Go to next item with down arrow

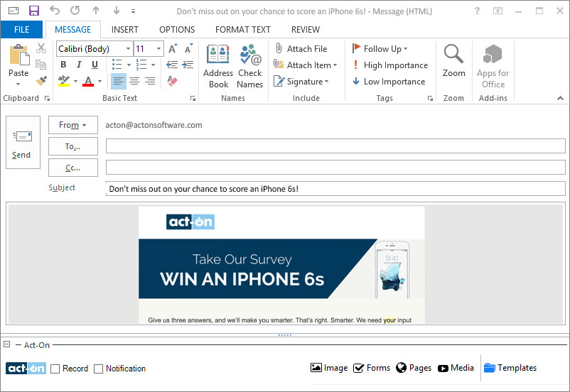pyautogui.click(x=117, y=11)
